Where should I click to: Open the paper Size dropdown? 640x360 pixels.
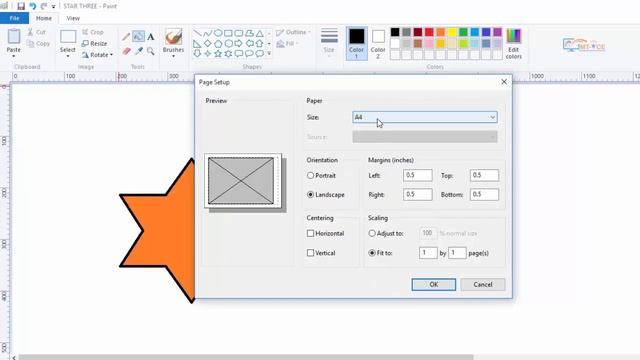pyautogui.click(x=425, y=117)
